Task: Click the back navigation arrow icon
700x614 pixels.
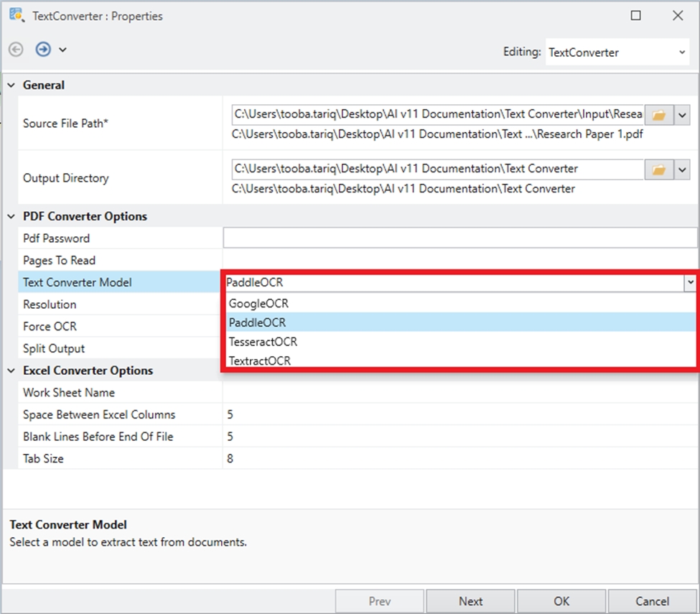Action: tap(16, 50)
